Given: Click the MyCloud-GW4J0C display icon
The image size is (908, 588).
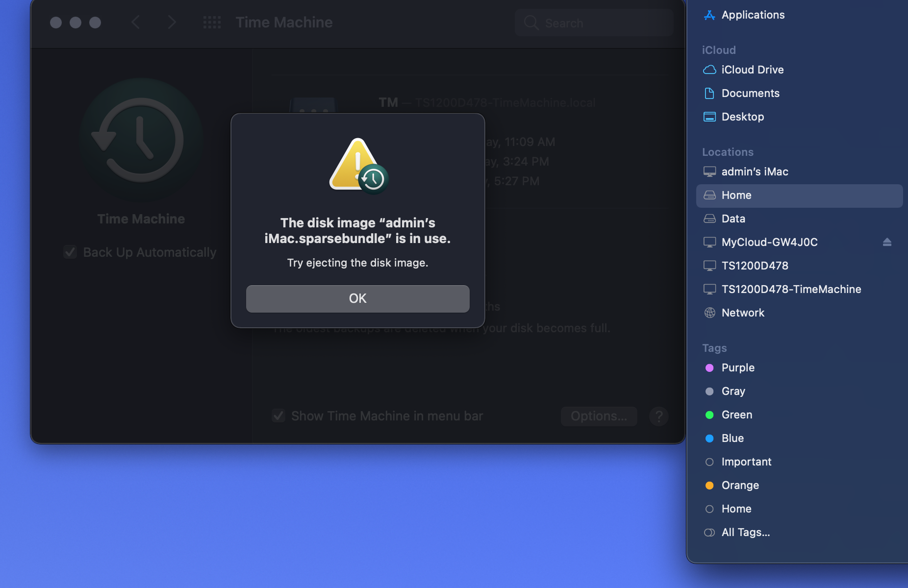Looking at the screenshot, I should (709, 242).
